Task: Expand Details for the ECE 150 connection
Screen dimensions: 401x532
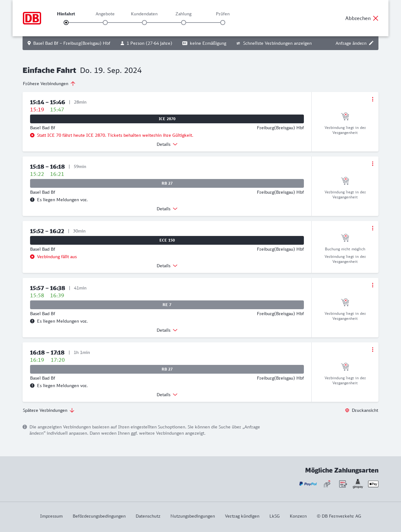Action: [167, 266]
